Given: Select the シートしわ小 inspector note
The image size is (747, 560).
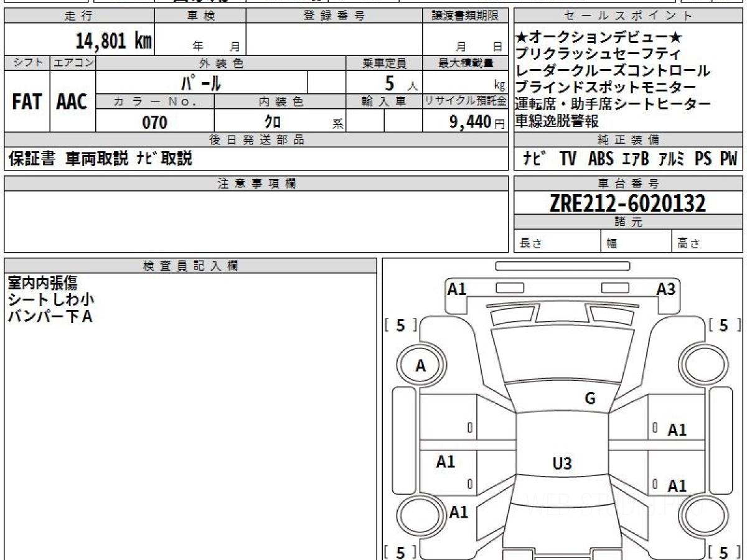Looking at the screenshot, I should (51, 300).
